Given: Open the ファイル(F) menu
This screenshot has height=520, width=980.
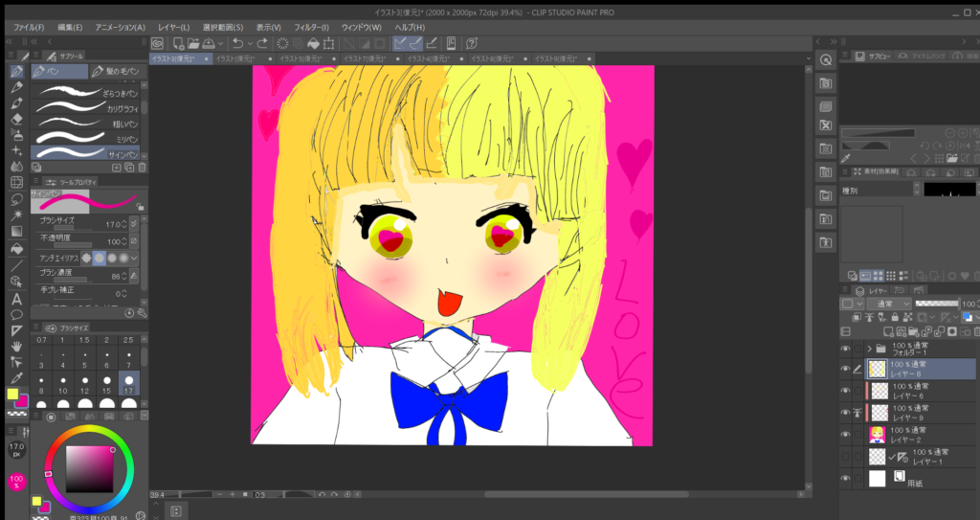Looking at the screenshot, I should tap(28, 28).
